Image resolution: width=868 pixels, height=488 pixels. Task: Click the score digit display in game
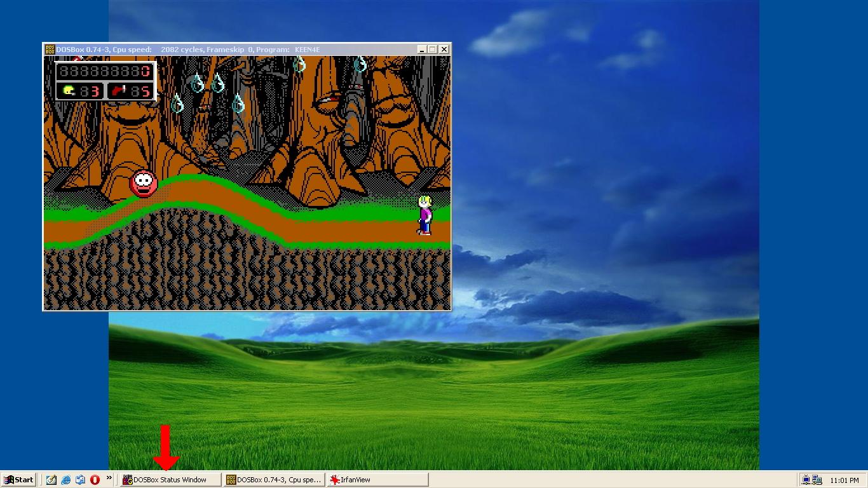pyautogui.click(x=105, y=71)
